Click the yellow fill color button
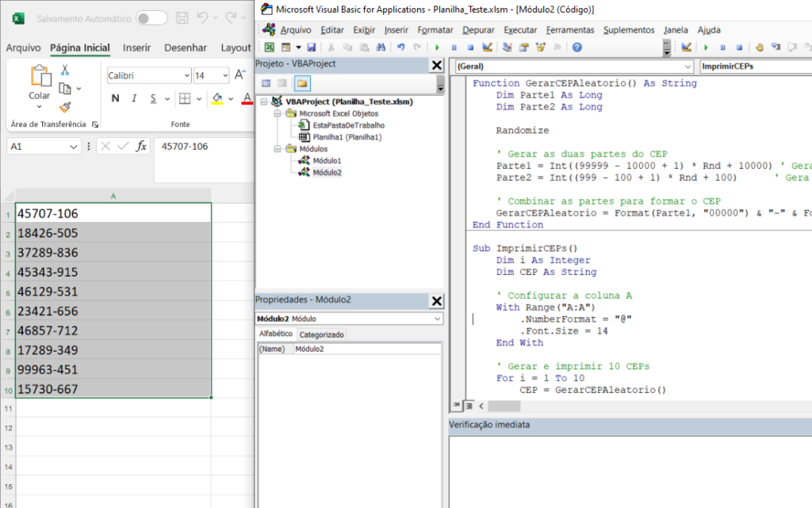The image size is (812, 508). pyautogui.click(x=217, y=98)
